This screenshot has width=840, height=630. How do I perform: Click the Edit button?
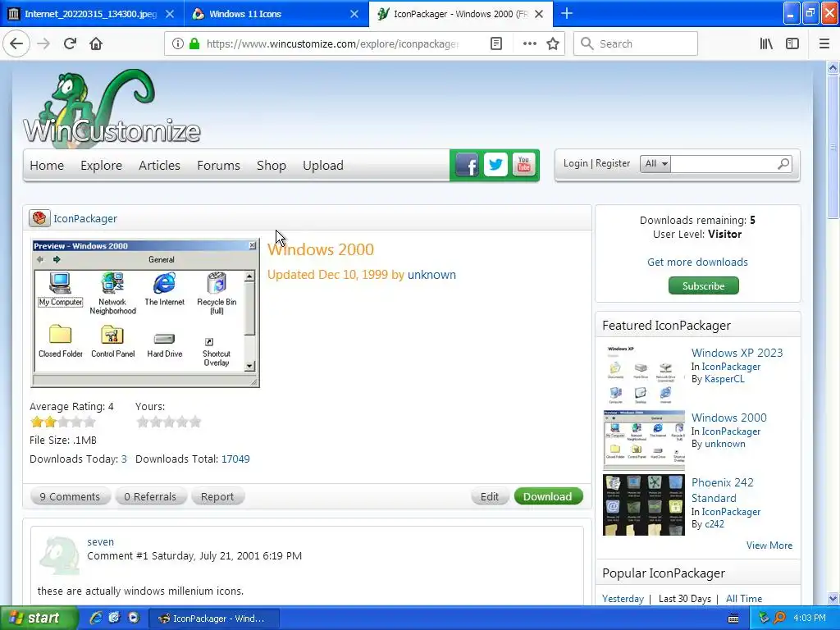click(x=490, y=496)
